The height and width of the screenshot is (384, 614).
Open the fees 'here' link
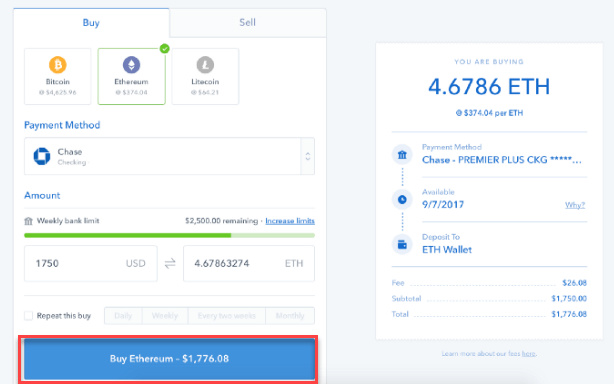tap(528, 354)
